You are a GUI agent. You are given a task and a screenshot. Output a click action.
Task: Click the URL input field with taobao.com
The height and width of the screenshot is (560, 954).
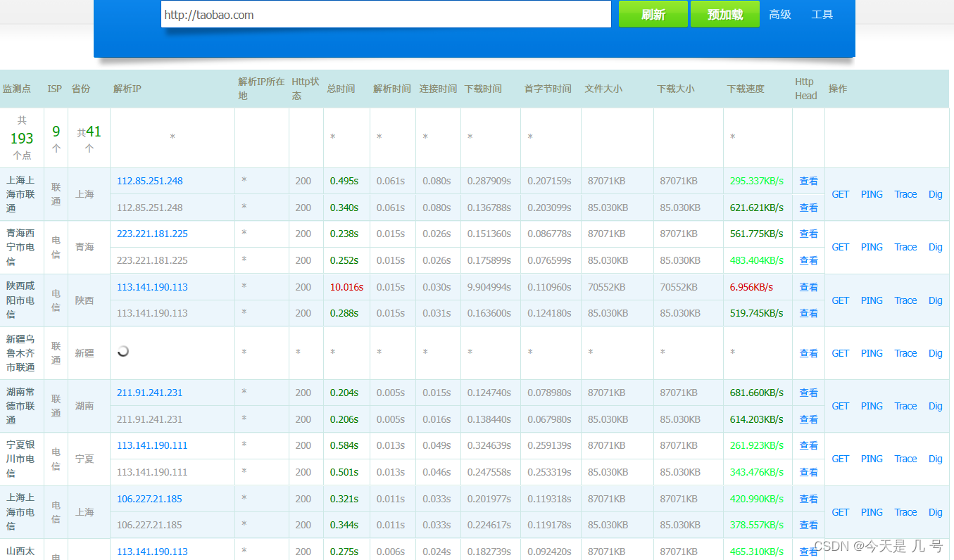click(386, 14)
